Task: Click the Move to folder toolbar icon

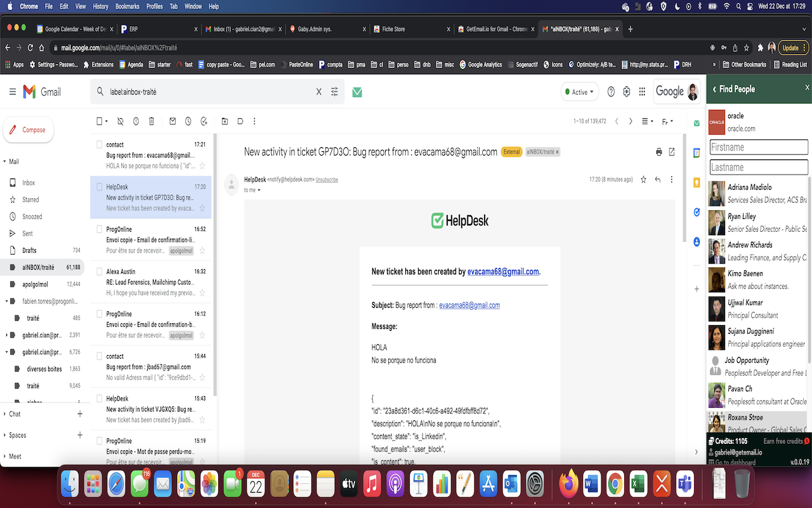Action: pyautogui.click(x=225, y=121)
